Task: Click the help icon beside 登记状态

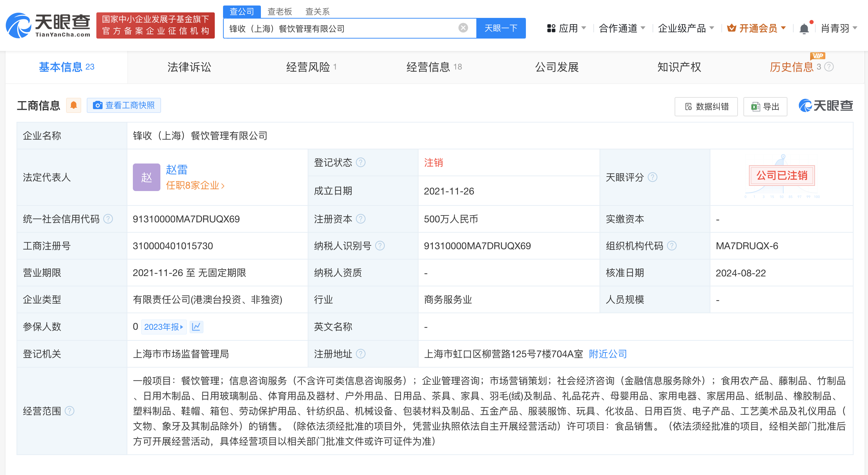Action: (x=361, y=162)
